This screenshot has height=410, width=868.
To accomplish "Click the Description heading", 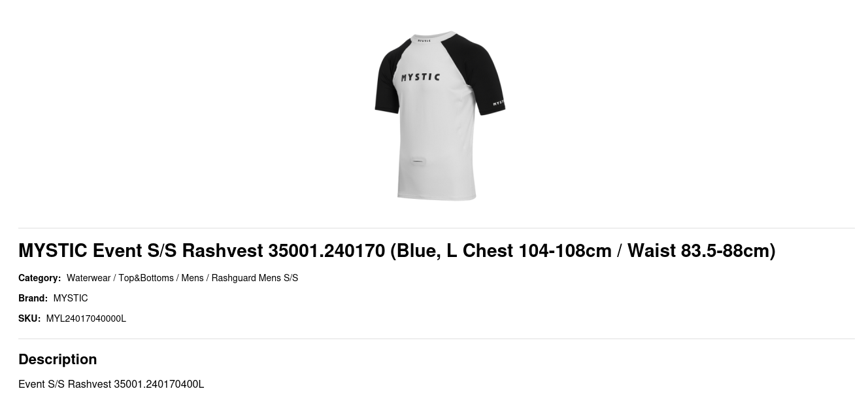I will (x=58, y=359).
